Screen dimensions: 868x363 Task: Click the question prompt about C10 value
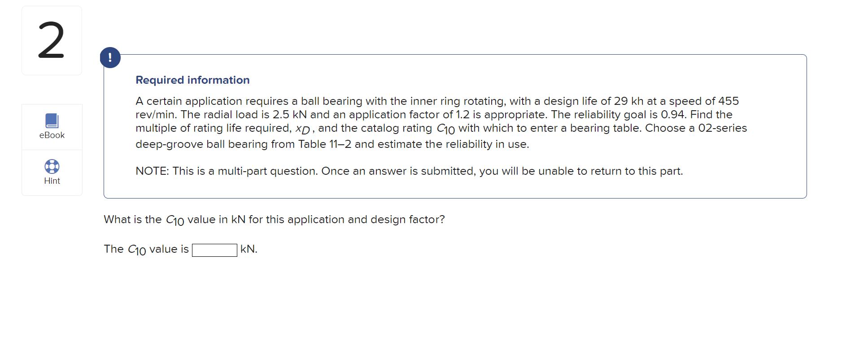274,219
